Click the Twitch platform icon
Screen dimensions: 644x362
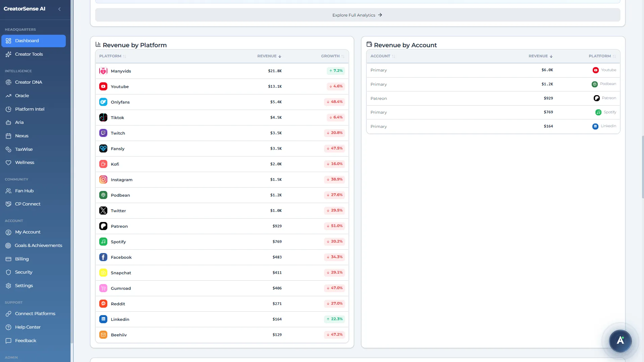pos(103,133)
